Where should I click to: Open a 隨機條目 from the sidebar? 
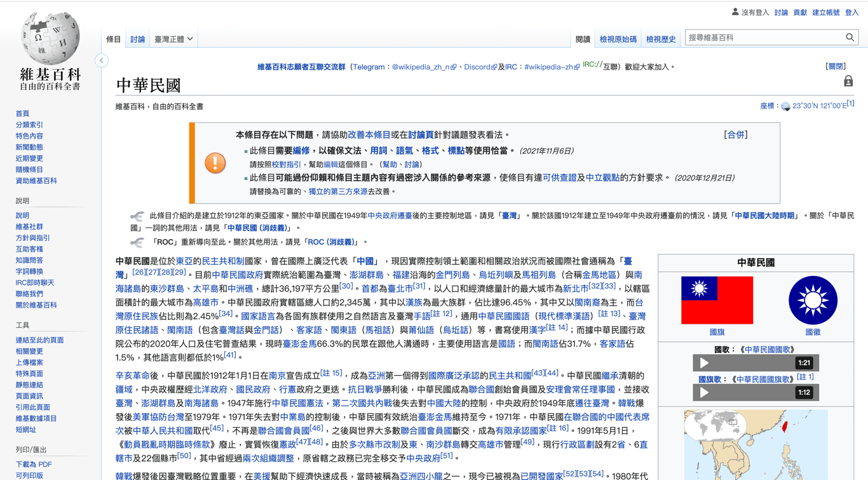point(29,170)
